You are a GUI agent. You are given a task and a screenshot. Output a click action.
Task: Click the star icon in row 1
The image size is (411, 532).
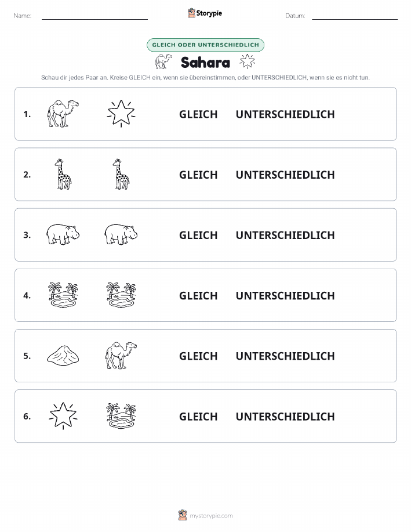[x=121, y=114]
